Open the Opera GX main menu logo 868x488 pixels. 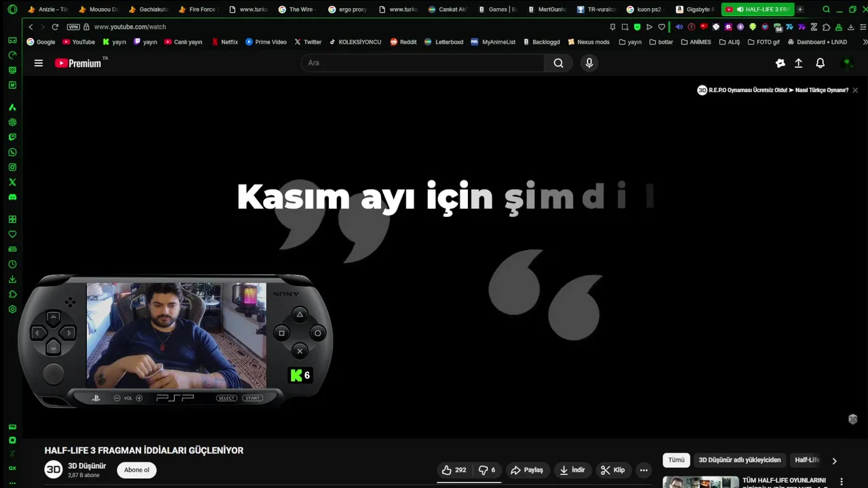tap(13, 9)
